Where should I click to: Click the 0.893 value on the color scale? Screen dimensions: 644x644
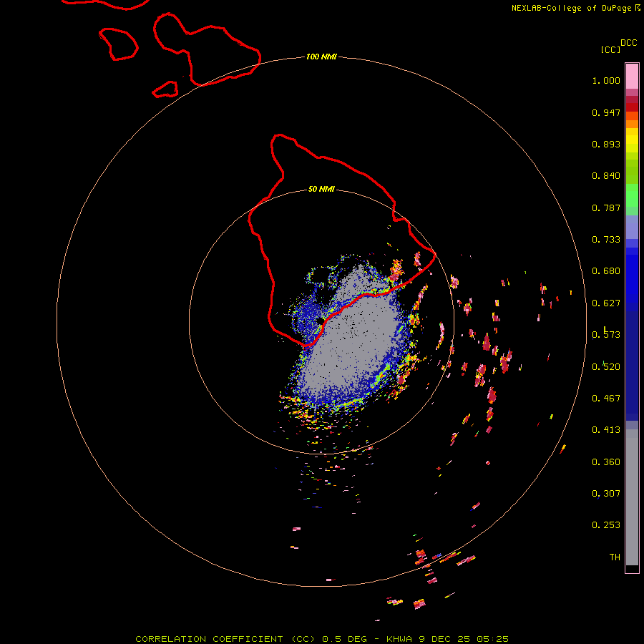click(606, 144)
